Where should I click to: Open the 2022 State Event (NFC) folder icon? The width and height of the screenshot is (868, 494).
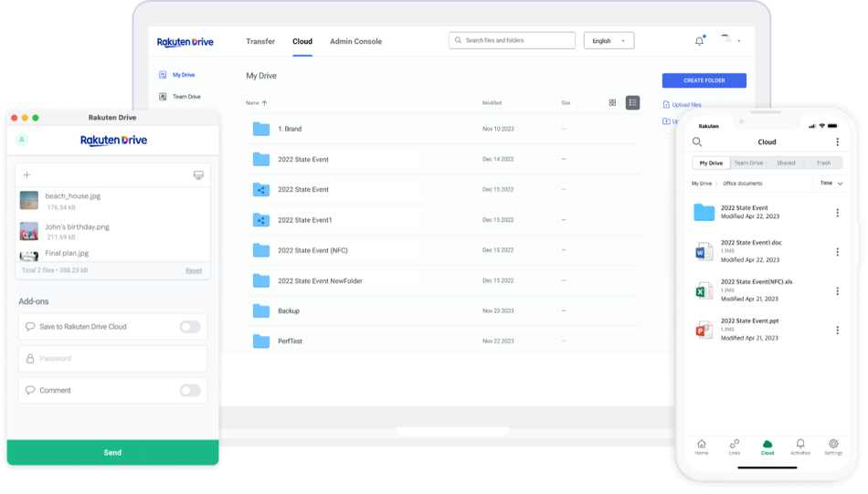(261, 250)
